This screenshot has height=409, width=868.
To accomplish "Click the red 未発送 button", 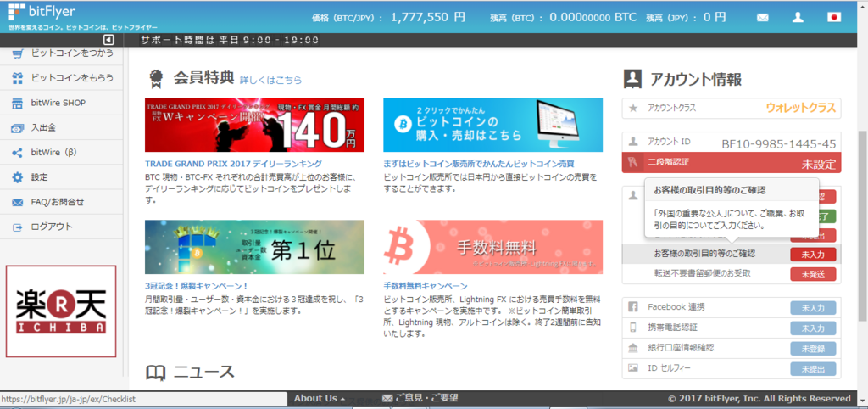I will point(813,274).
